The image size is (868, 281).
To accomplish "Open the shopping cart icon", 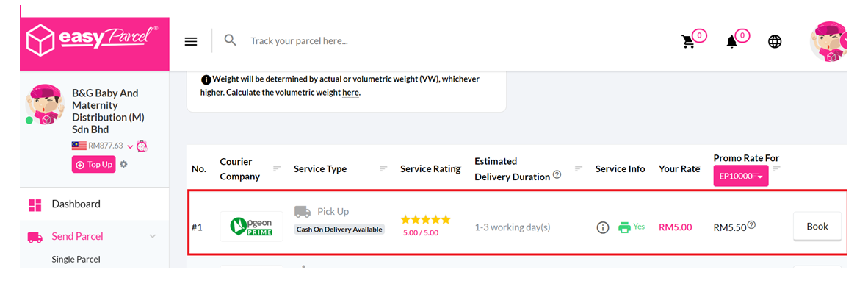I will click(x=688, y=42).
